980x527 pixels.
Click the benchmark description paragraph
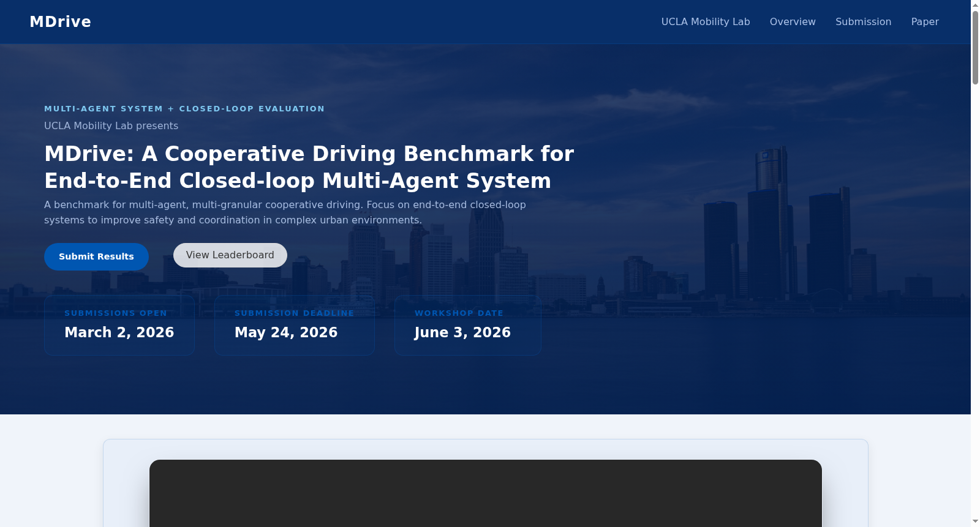285,212
